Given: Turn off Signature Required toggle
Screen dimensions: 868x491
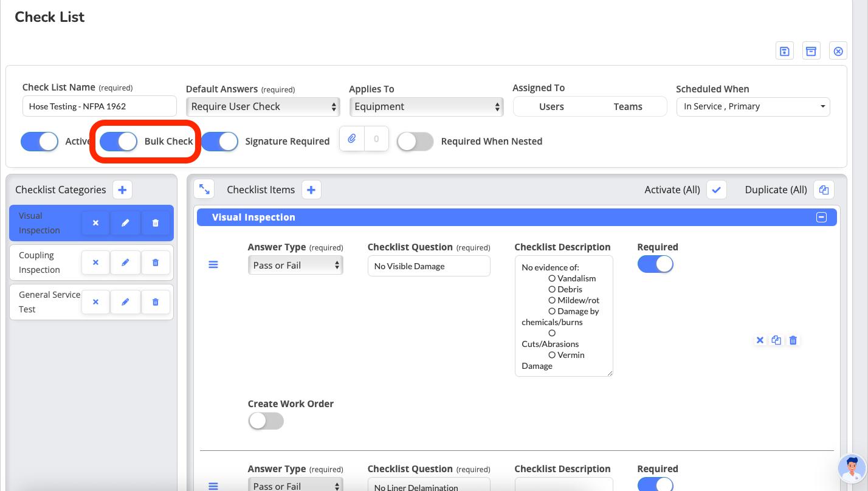Looking at the screenshot, I should (220, 142).
